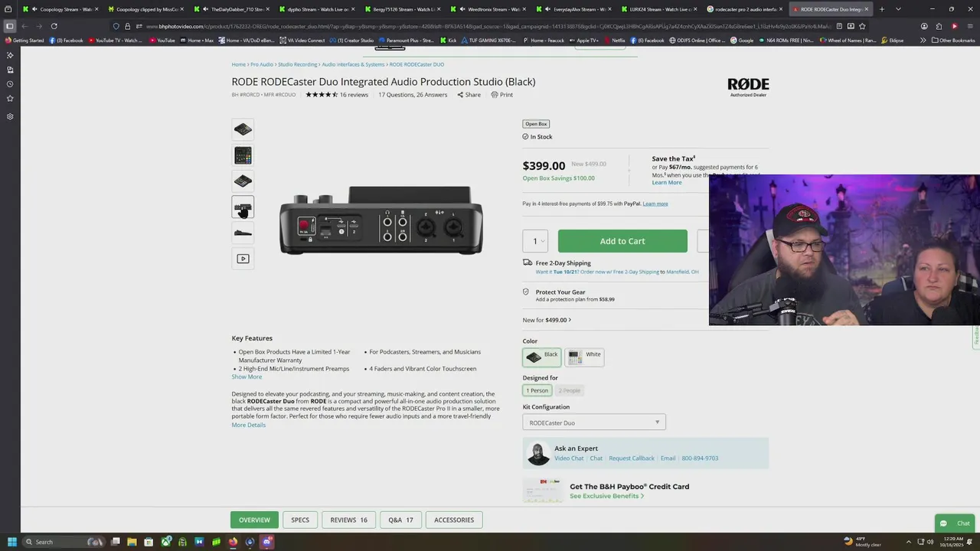Expand Show More under Key Features

point(247,377)
